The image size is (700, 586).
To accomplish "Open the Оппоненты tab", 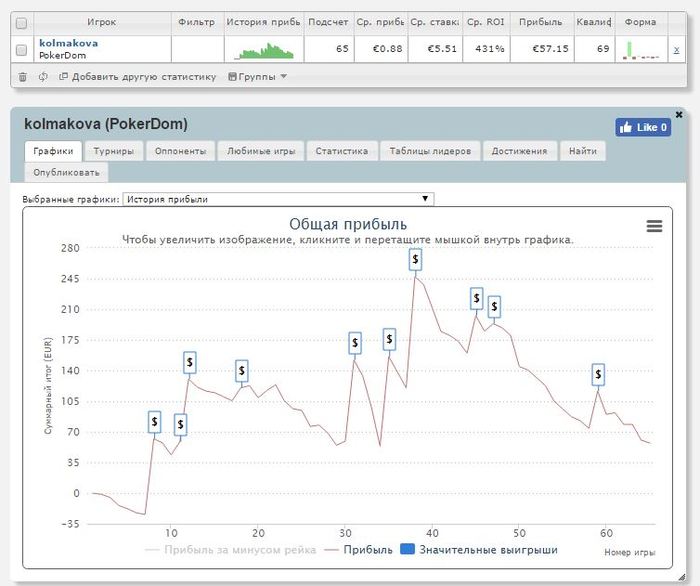I will 180,151.
